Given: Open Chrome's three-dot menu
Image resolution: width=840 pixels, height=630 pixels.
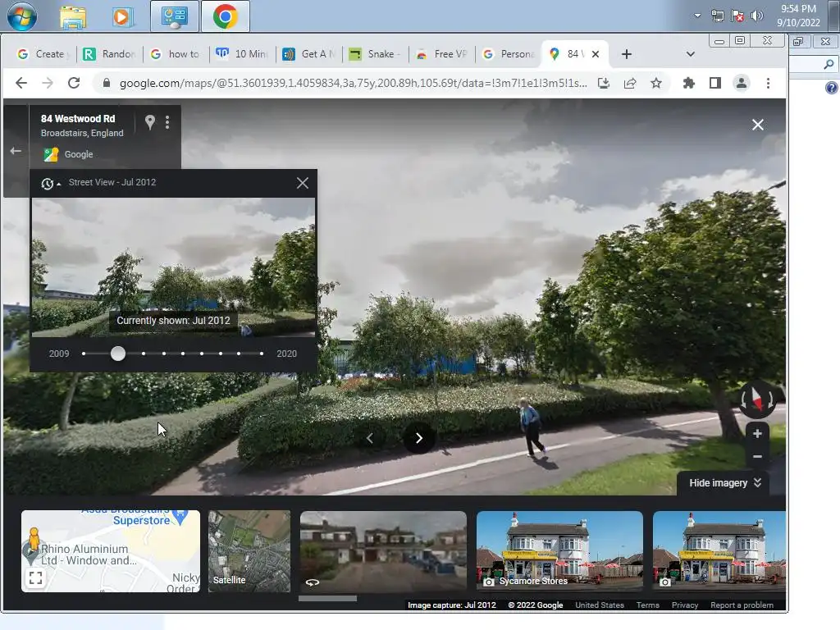Looking at the screenshot, I should (x=768, y=83).
